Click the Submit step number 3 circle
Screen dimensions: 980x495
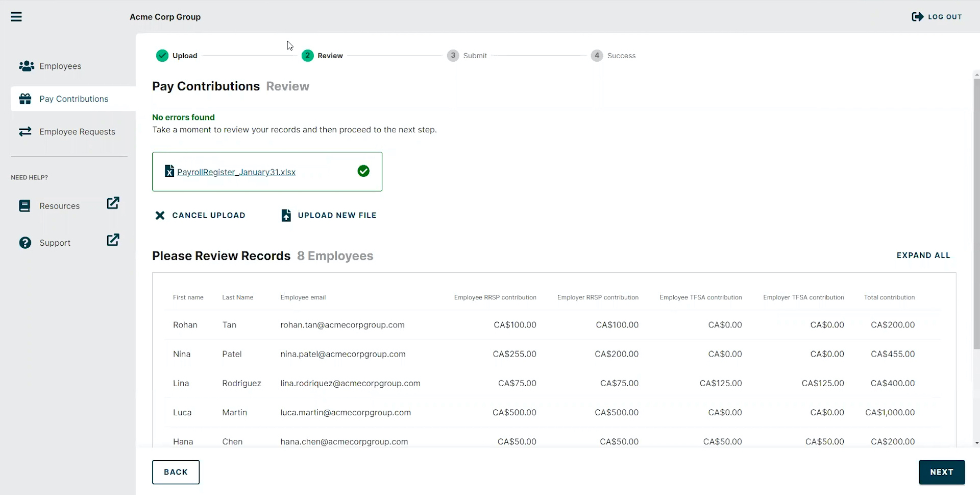click(453, 56)
